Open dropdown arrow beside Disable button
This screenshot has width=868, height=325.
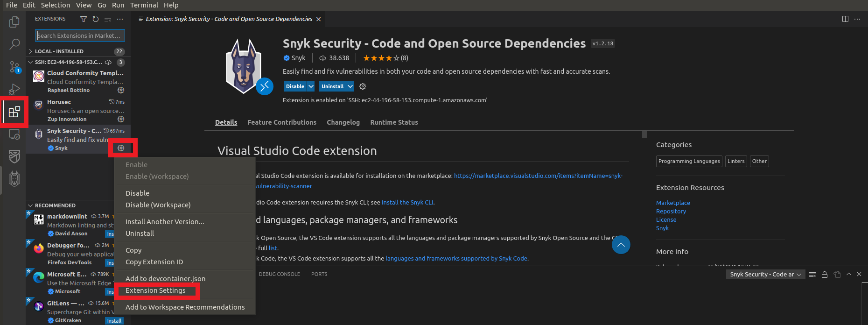point(311,86)
